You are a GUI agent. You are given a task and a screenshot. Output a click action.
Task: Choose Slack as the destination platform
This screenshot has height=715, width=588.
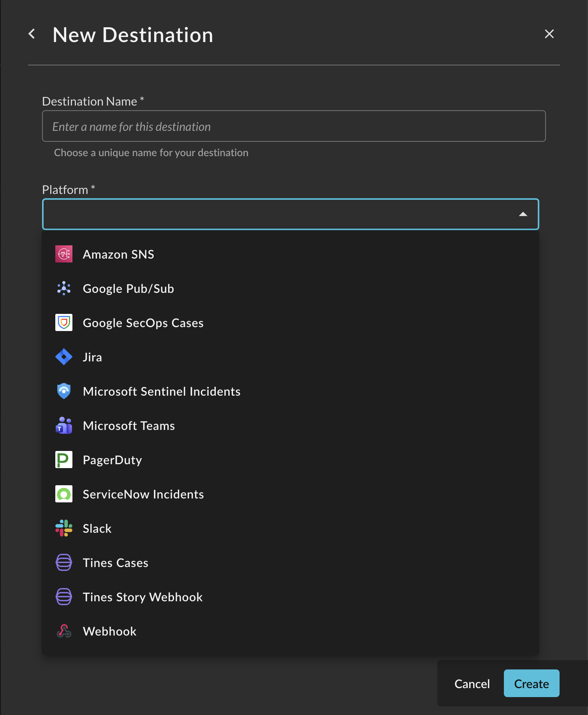[x=290, y=528]
